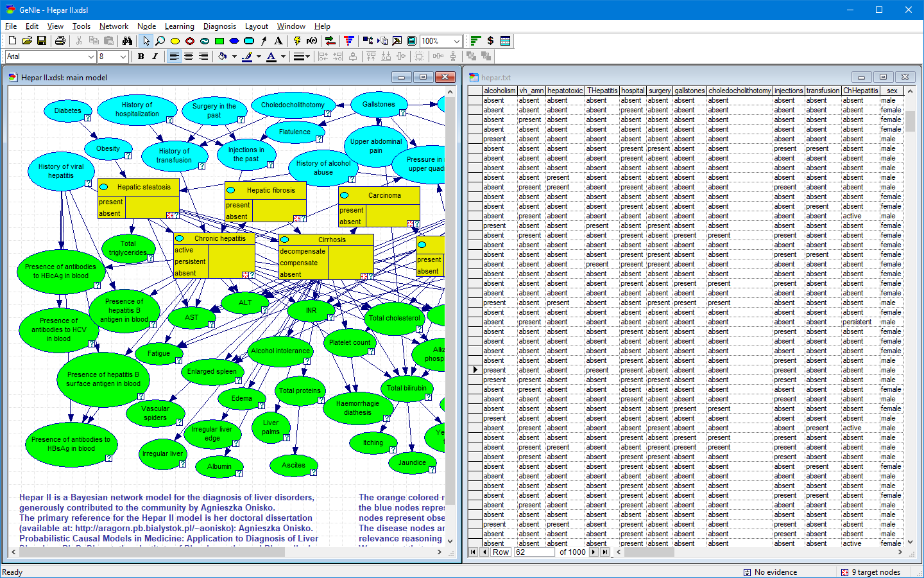This screenshot has height=578, width=924.
Task: Select the green Deterministic node tool
Action: click(220, 40)
